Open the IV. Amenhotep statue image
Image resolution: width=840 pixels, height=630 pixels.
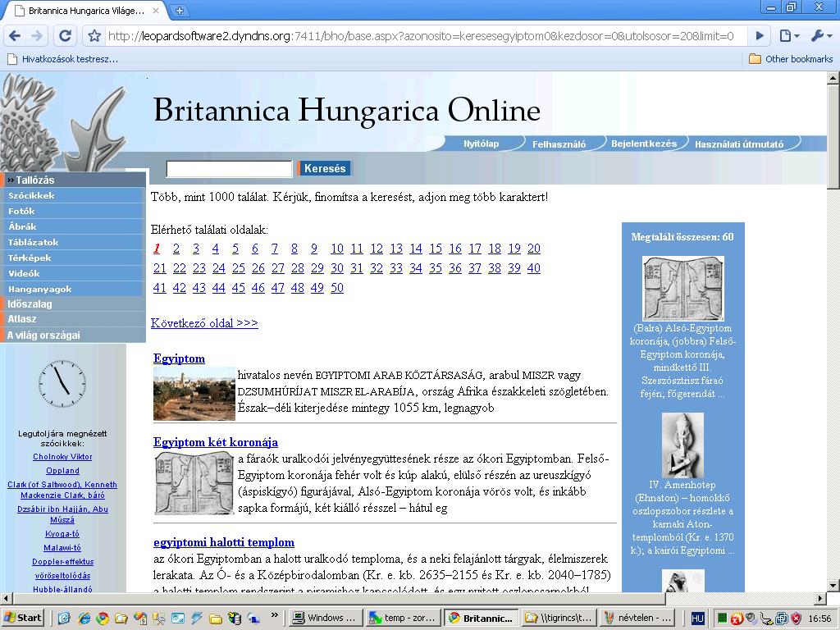pos(683,445)
